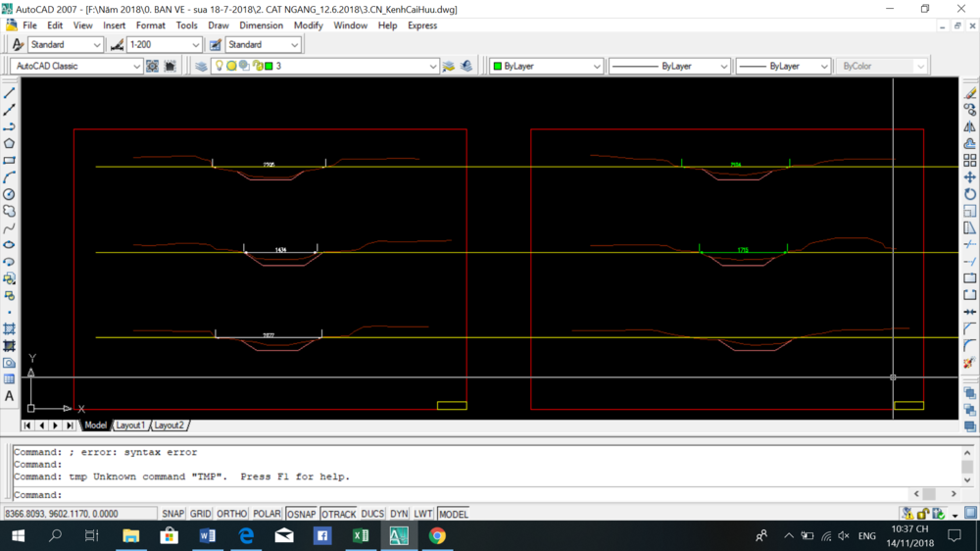Select the Erase tool in Modify toolbar
The width and height of the screenshot is (980, 551).
pos(970,93)
